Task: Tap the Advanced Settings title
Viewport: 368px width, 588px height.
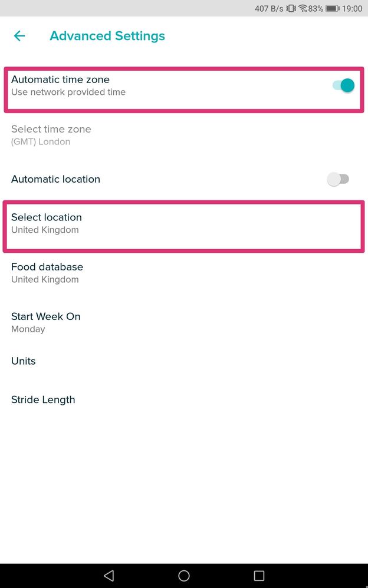Action: click(x=107, y=36)
